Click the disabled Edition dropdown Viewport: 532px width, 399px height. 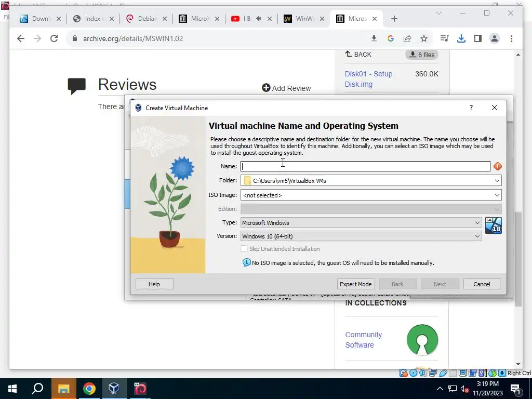[371, 209]
